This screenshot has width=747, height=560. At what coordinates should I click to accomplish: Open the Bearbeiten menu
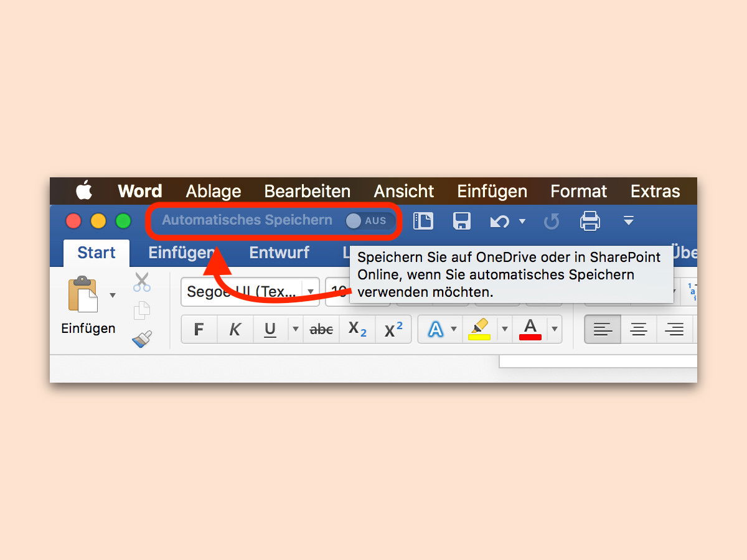pos(308,191)
